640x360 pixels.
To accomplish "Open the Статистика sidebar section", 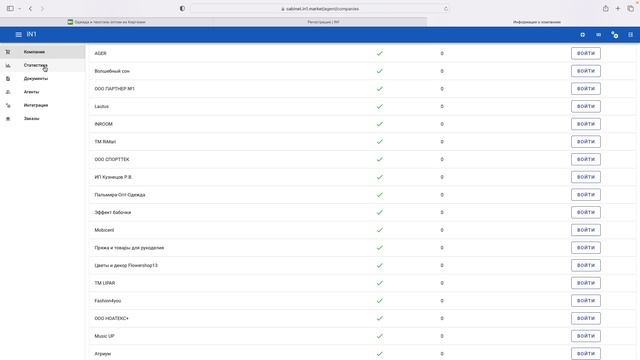I will (x=42, y=65).
